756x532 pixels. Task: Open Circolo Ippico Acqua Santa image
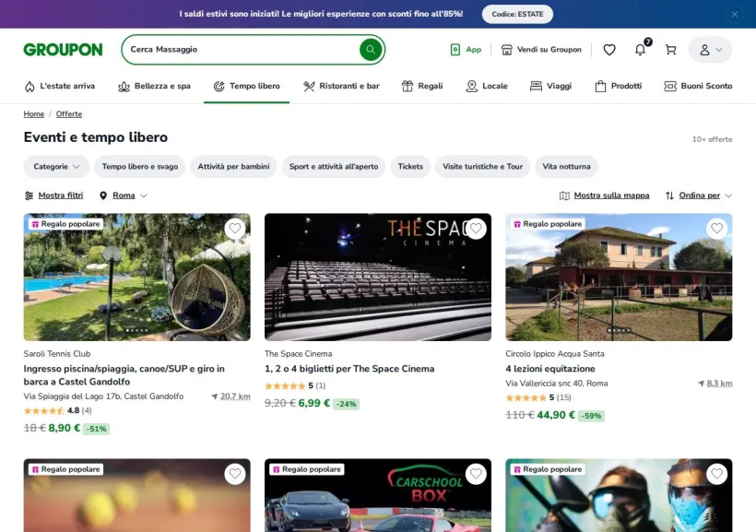619,278
